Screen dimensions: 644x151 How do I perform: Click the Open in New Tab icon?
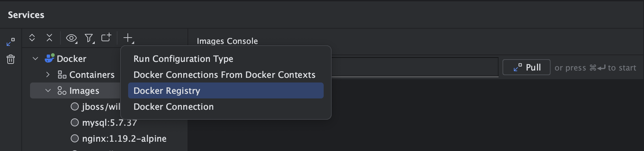tap(106, 38)
